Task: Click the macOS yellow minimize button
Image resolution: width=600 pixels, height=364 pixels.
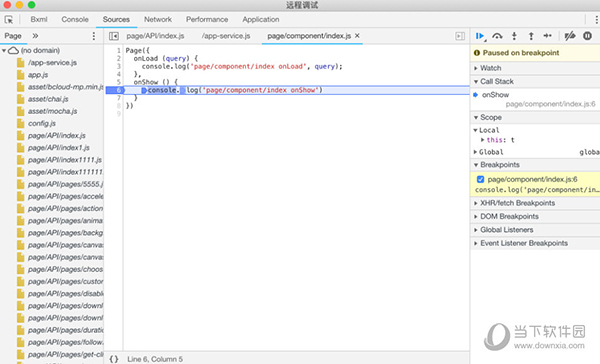Action: (19, 5)
